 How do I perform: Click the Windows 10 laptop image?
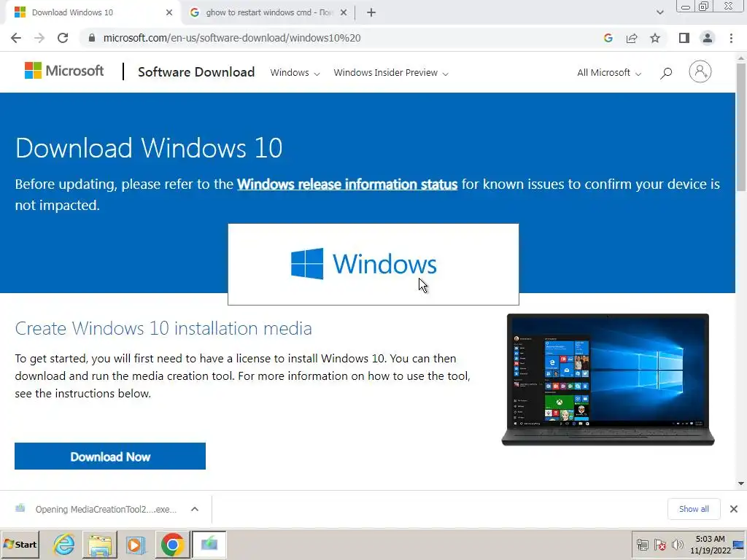coord(608,379)
